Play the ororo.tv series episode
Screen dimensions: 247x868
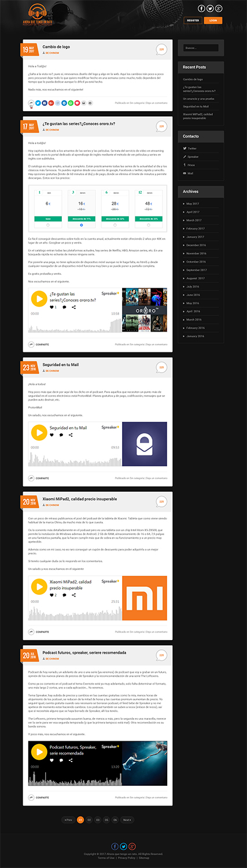pos(39,299)
